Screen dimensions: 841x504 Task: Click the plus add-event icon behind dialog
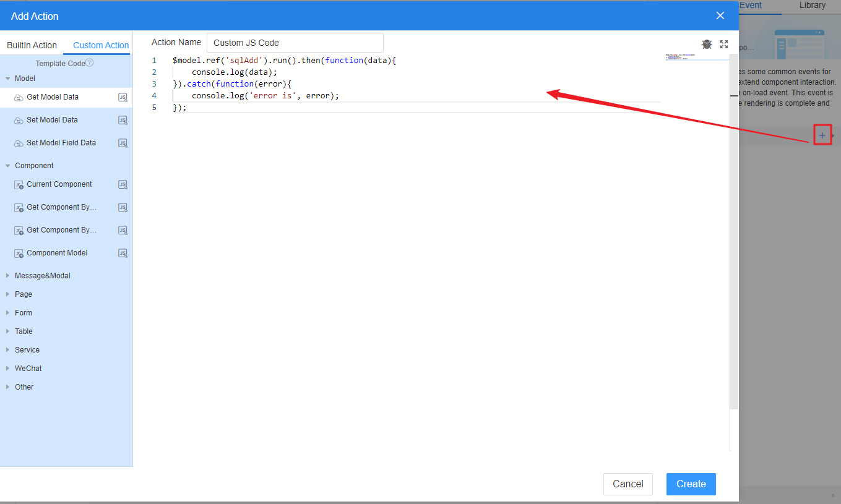822,135
